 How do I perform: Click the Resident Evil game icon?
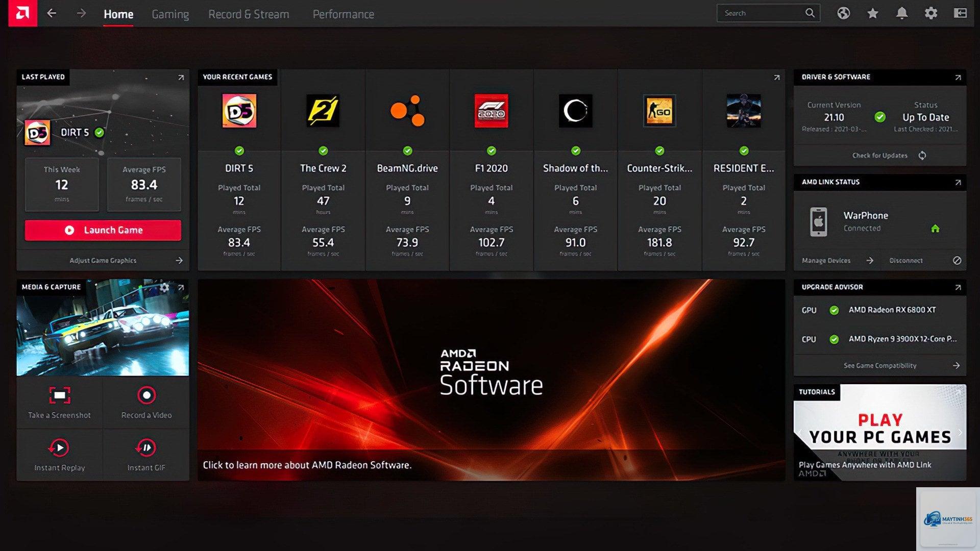[744, 111]
